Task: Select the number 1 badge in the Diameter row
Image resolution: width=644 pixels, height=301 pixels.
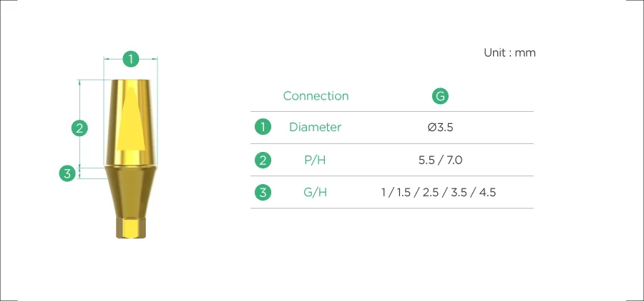Action: 263,128
